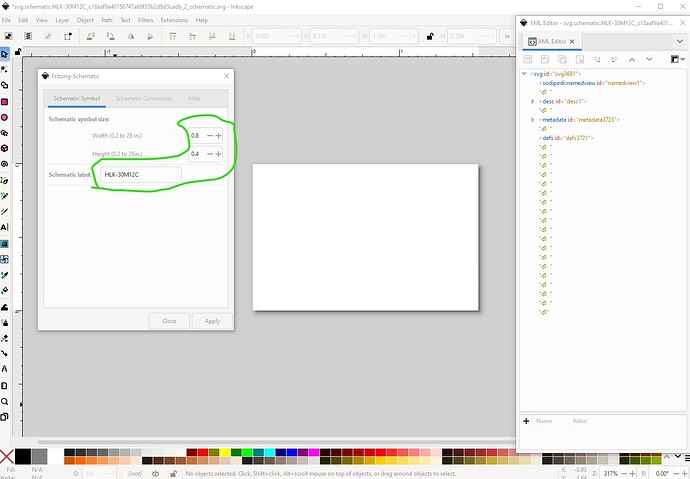This screenshot has height=479, width=690.
Task: Click the zoom field showing 317%
Action: pyautogui.click(x=610, y=474)
